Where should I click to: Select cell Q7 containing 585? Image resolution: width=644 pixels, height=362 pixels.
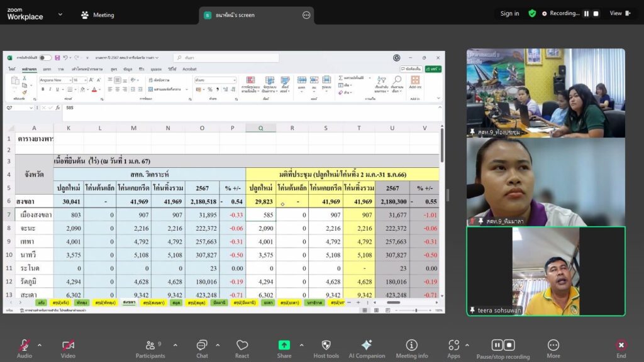pos(260,215)
